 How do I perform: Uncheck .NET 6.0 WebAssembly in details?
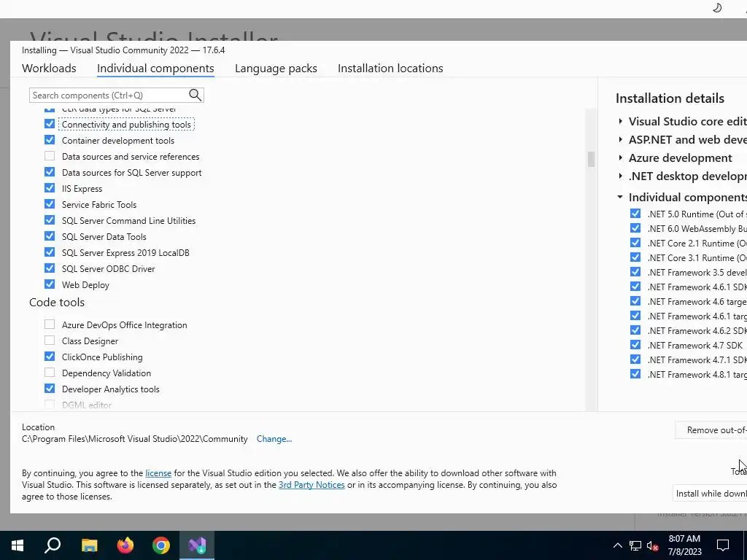[x=635, y=228]
